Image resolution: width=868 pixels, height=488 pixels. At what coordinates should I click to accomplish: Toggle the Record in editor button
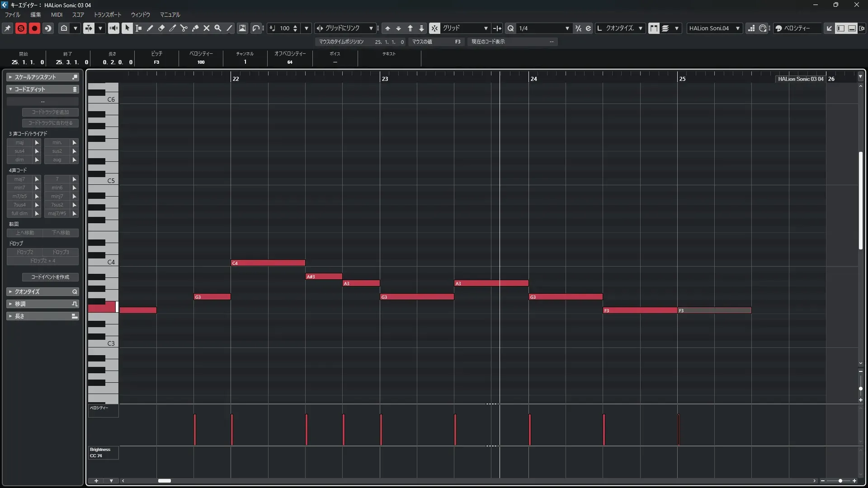[x=34, y=28]
